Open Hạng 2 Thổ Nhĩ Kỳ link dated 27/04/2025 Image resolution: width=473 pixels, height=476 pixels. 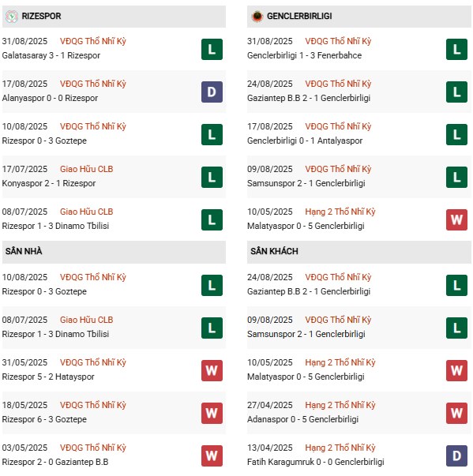tap(340, 405)
